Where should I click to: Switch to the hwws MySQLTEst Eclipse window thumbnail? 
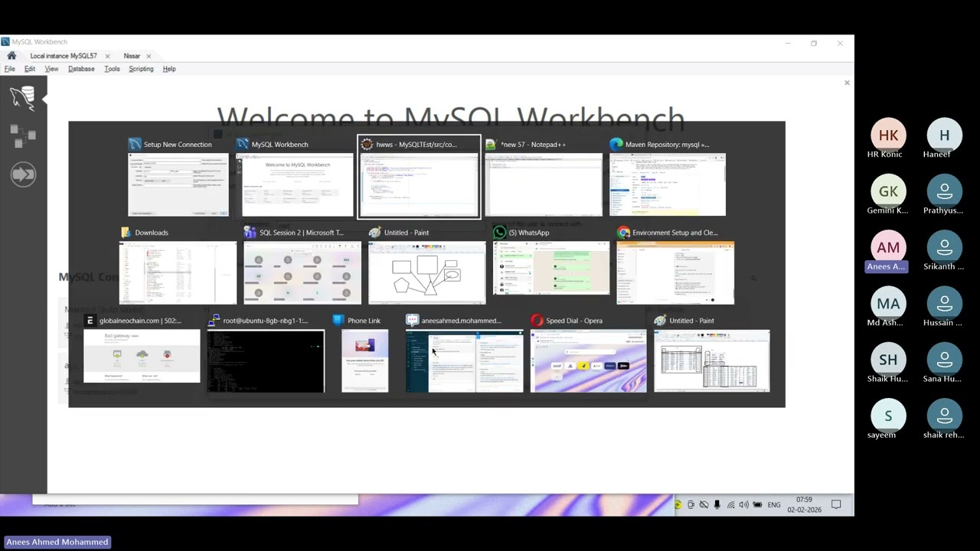click(420, 184)
